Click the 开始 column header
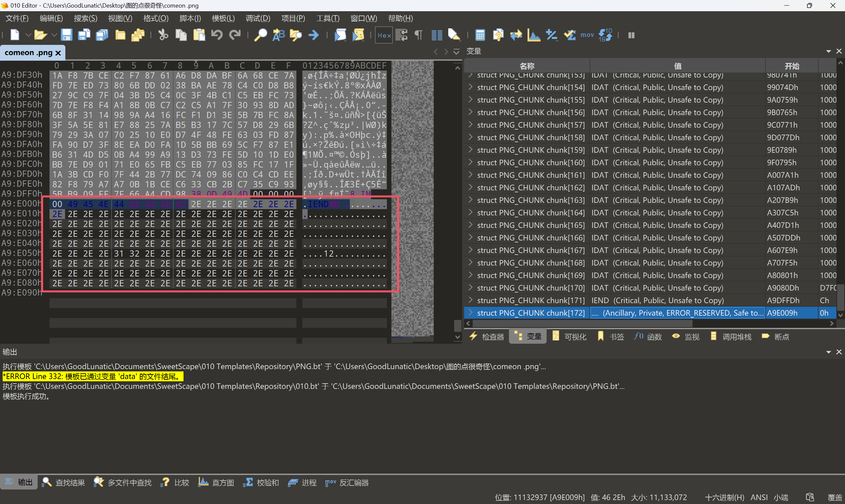This screenshot has height=504, width=845. point(792,66)
